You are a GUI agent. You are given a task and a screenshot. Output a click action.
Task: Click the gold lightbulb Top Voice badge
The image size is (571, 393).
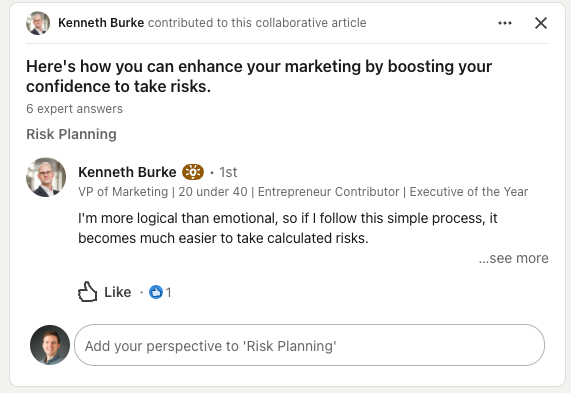click(x=193, y=172)
